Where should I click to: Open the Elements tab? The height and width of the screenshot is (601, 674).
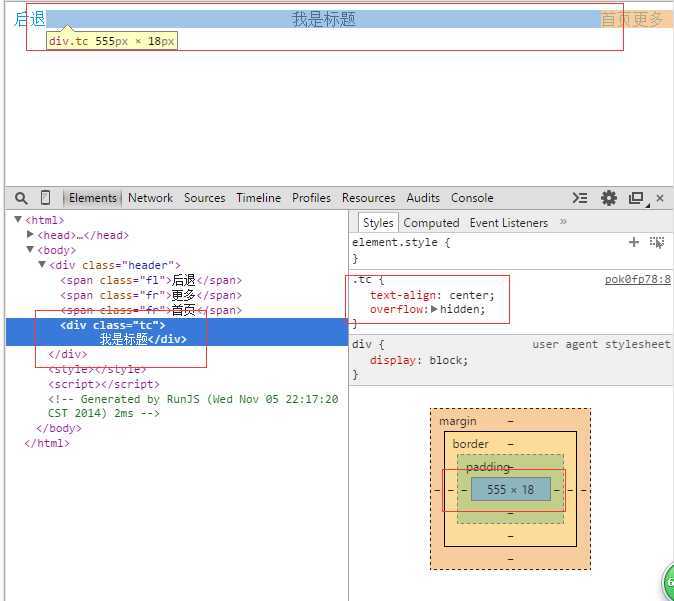point(92,198)
